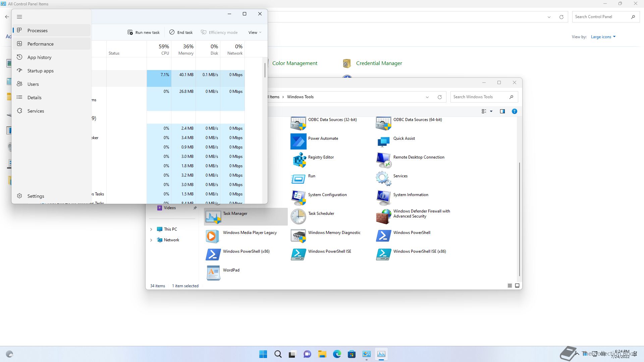The width and height of the screenshot is (644, 362).
Task: Select Processes in Task Manager sidebar
Action: (x=52, y=31)
